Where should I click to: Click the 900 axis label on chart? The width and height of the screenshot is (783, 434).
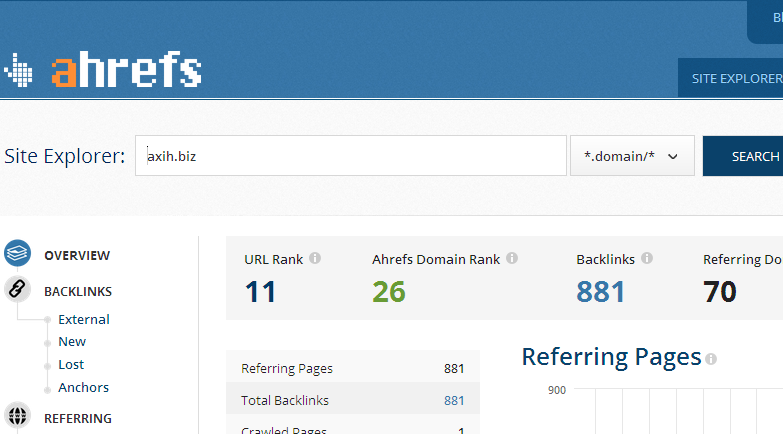pos(557,390)
